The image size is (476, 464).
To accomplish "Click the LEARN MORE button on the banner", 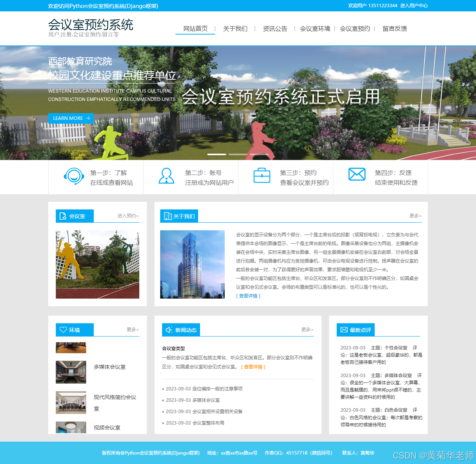I will point(71,118).
